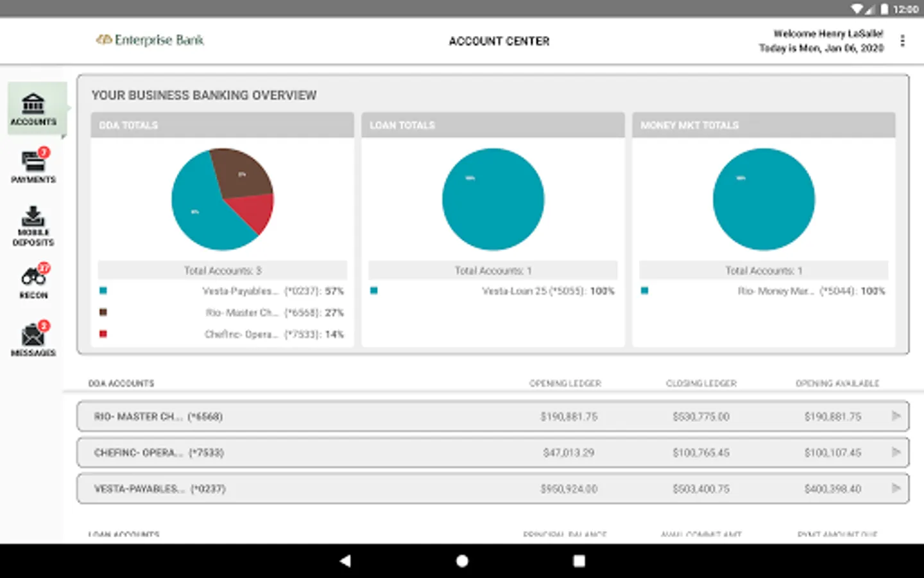This screenshot has height=578, width=924.
Task: Select the red ChefInc- Opera legend swatch
Action: tap(103, 334)
